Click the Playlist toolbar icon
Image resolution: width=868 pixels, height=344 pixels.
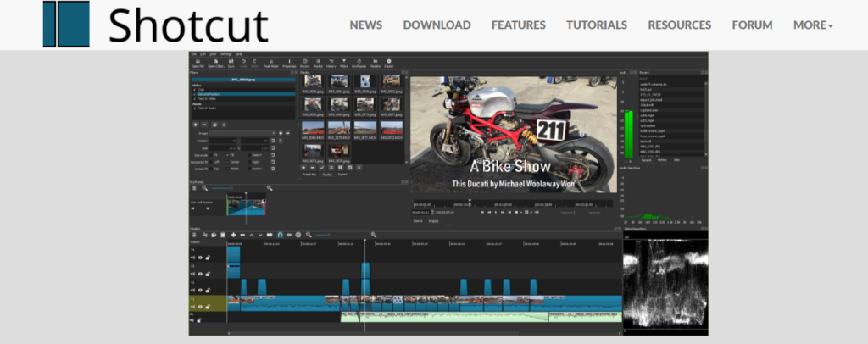[318, 63]
